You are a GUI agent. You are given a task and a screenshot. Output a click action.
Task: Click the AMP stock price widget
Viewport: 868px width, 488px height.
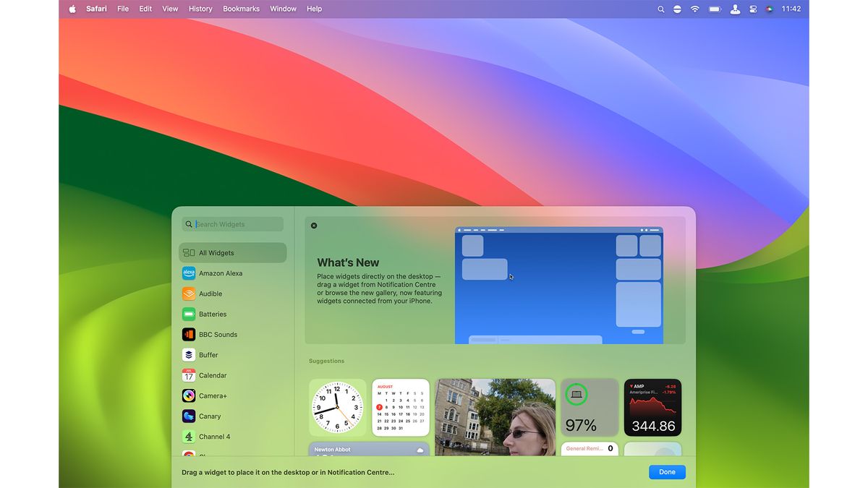pyautogui.click(x=652, y=407)
